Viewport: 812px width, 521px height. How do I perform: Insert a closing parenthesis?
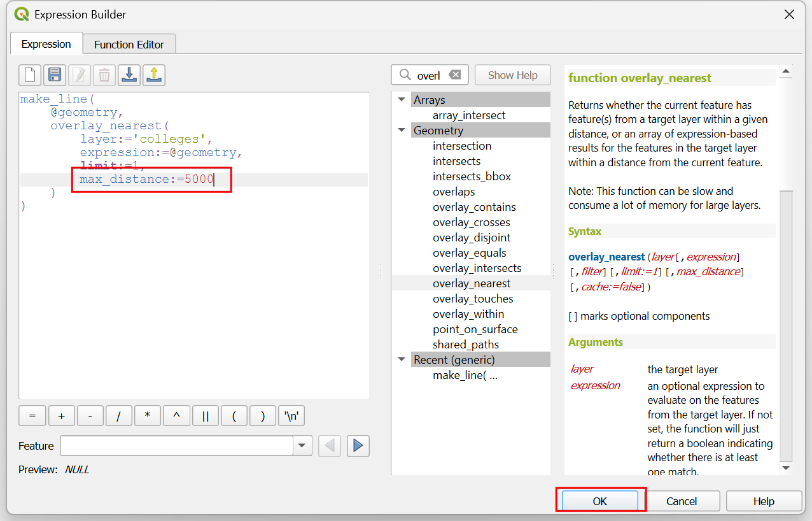pos(263,416)
